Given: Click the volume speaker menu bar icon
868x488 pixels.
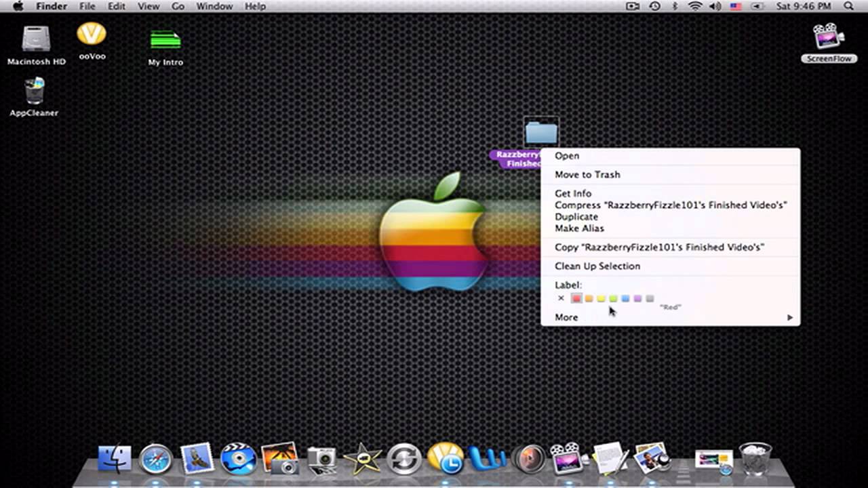Looking at the screenshot, I should tap(715, 6).
